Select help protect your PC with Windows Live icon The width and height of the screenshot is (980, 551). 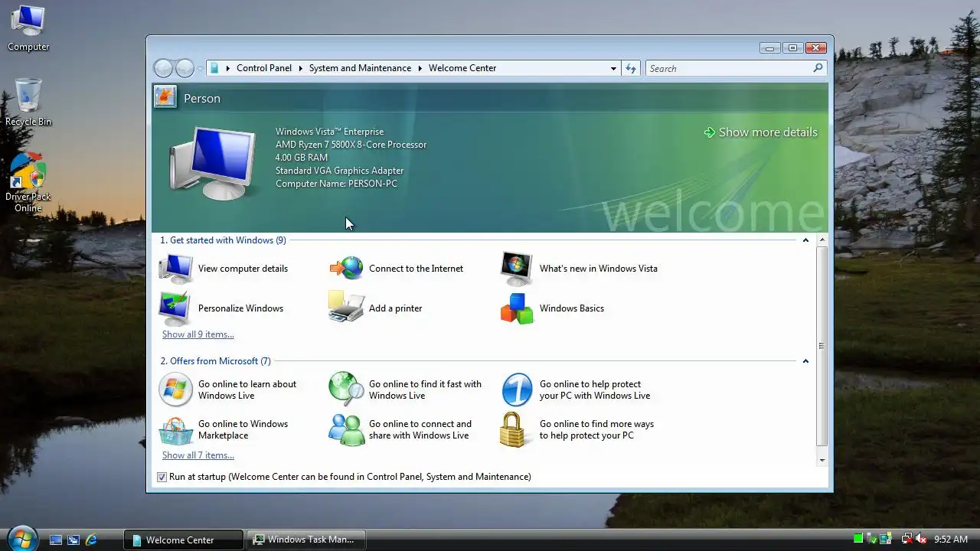pos(517,390)
